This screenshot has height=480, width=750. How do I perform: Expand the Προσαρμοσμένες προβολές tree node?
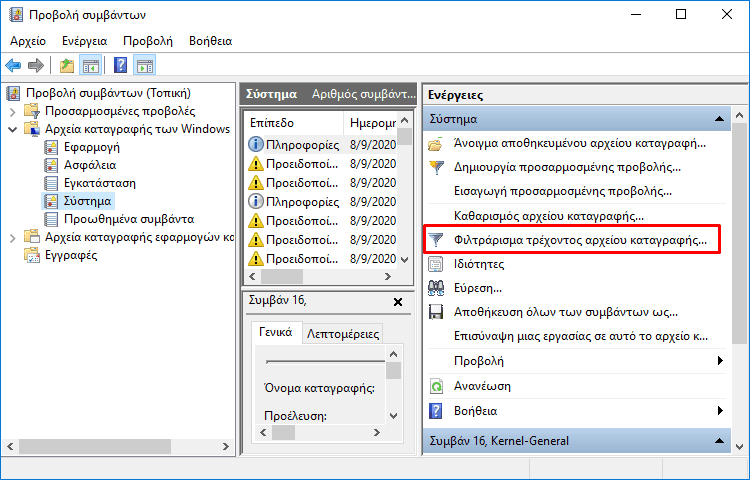13,111
